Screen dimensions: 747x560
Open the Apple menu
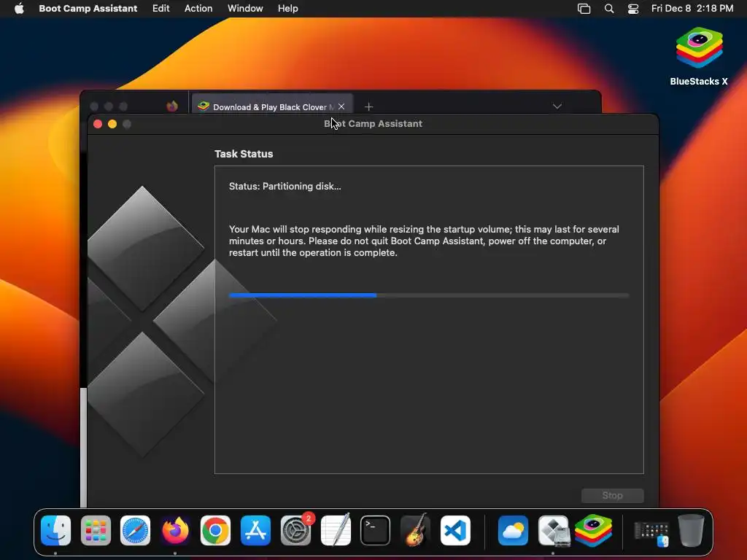(x=19, y=9)
